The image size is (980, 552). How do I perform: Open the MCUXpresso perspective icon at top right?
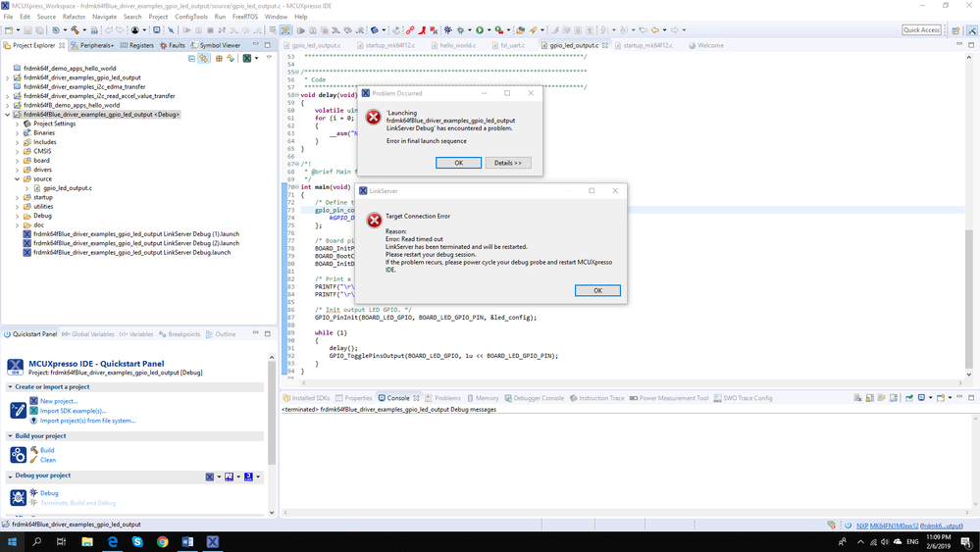click(972, 30)
